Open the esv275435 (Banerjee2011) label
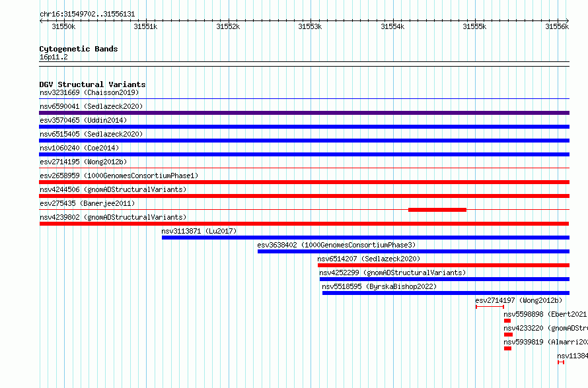The image size is (588, 388). pos(87,203)
